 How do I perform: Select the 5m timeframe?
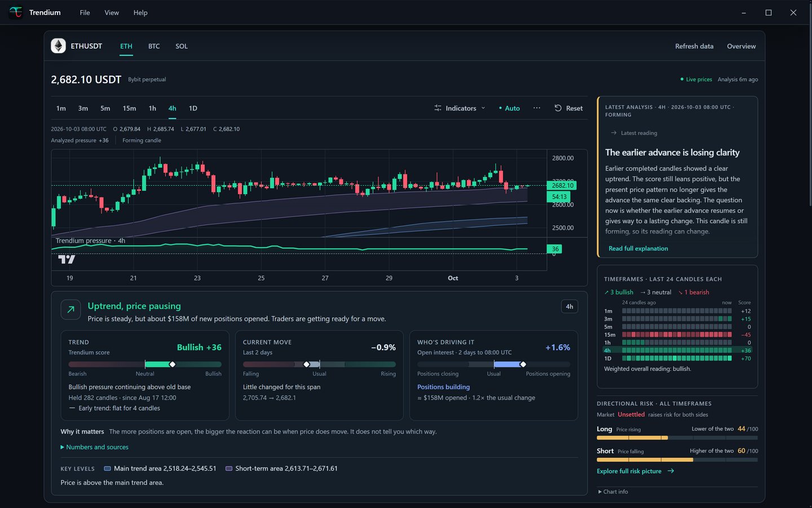tap(105, 108)
